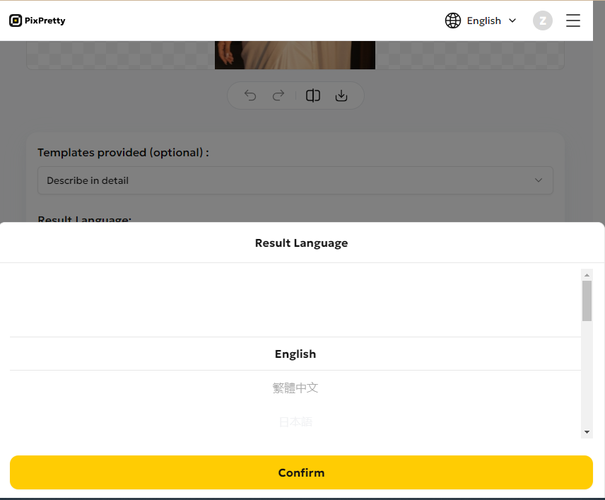Choose 繁體中文 as the result language
The width and height of the screenshot is (605, 500).
coord(295,388)
